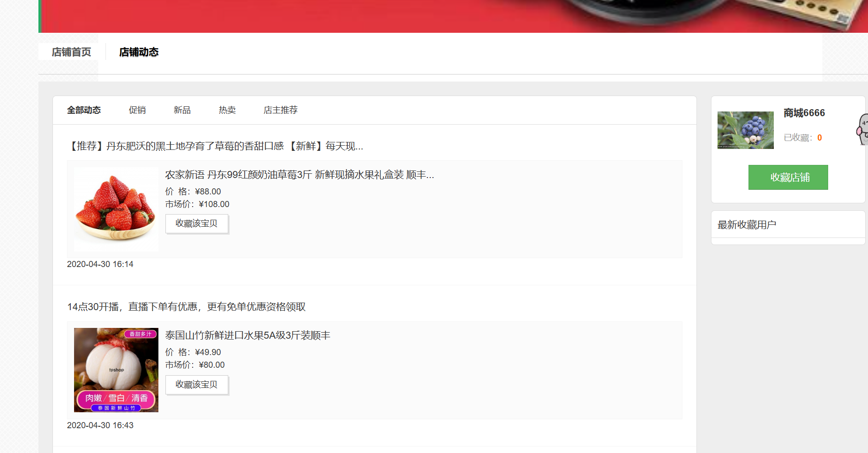Select the 热卖 filter tab
This screenshot has height=453, width=868.
pos(227,110)
